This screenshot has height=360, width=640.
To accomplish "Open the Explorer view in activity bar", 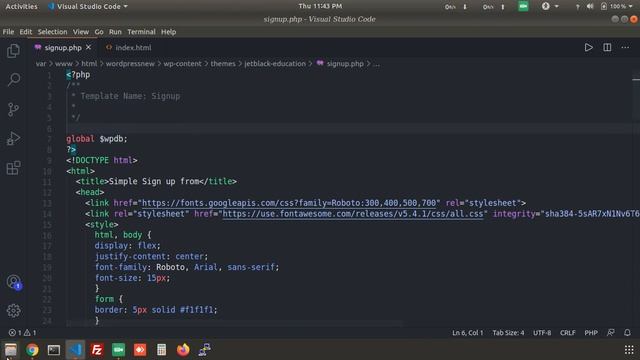I will (13, 51).
